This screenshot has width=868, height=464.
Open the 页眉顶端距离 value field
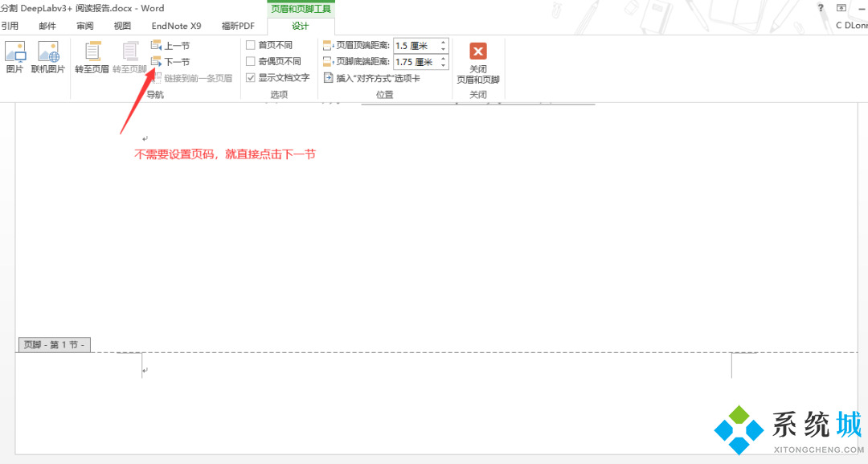tap(411, 45)
